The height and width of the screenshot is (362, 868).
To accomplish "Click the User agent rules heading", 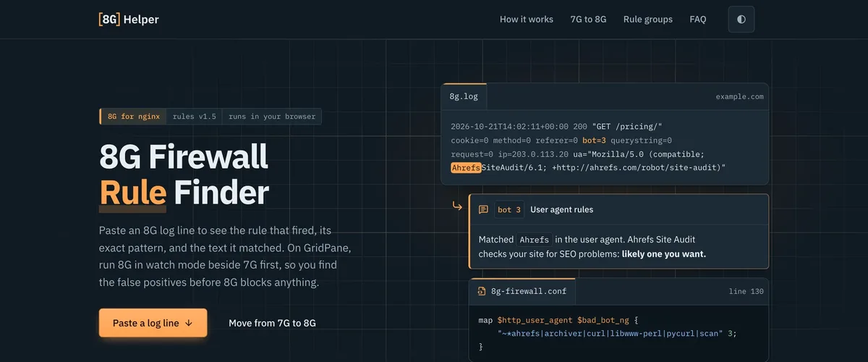I will pos(562,210).
